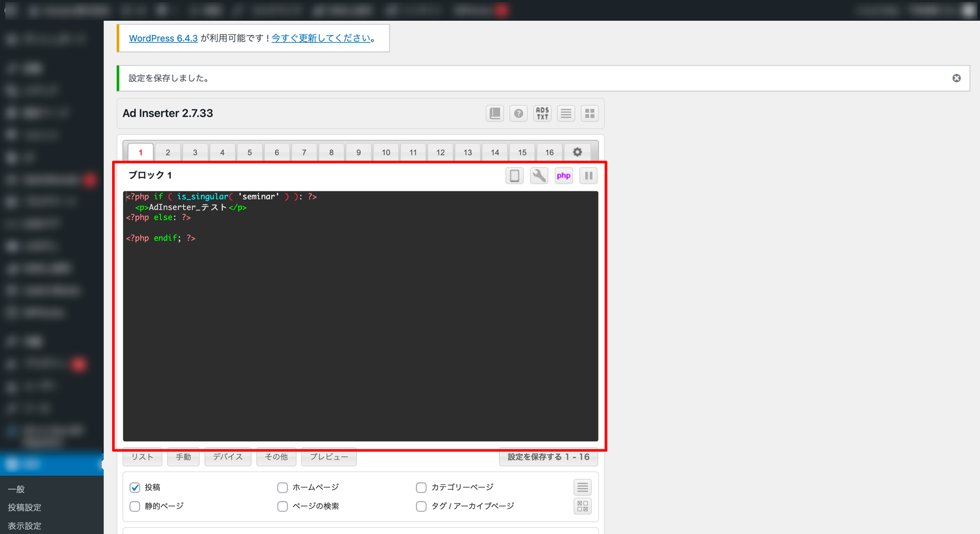Click inside the Block 1 code editor
980x534 pixels.
tap(360, 316)
